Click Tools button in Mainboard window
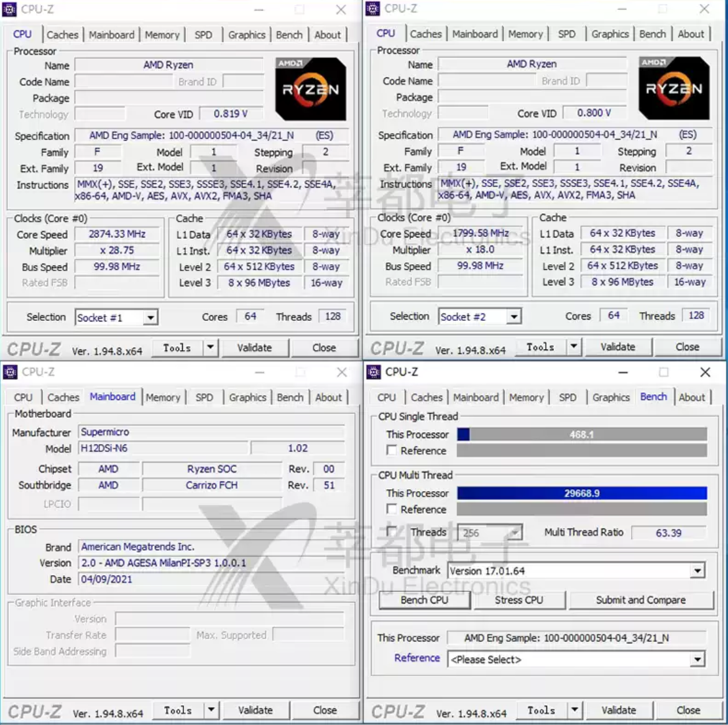This screenshot has height=725, width=728. coord(178,710)
